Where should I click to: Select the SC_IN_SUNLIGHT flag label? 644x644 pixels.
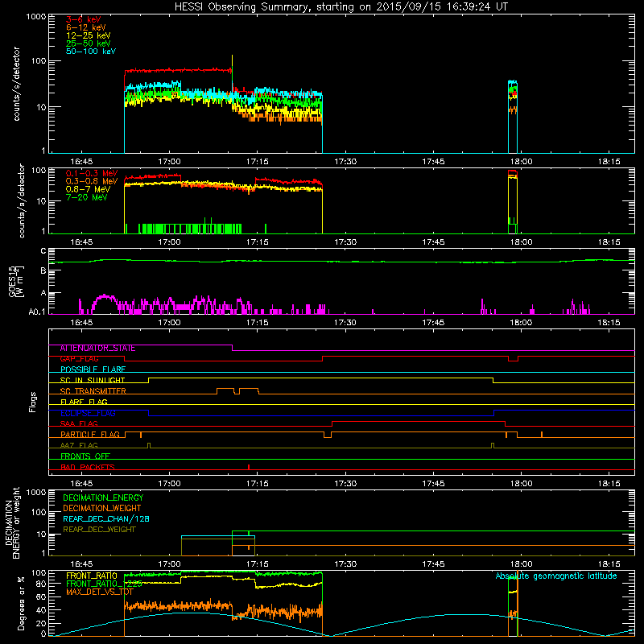(x=93, y=380)
